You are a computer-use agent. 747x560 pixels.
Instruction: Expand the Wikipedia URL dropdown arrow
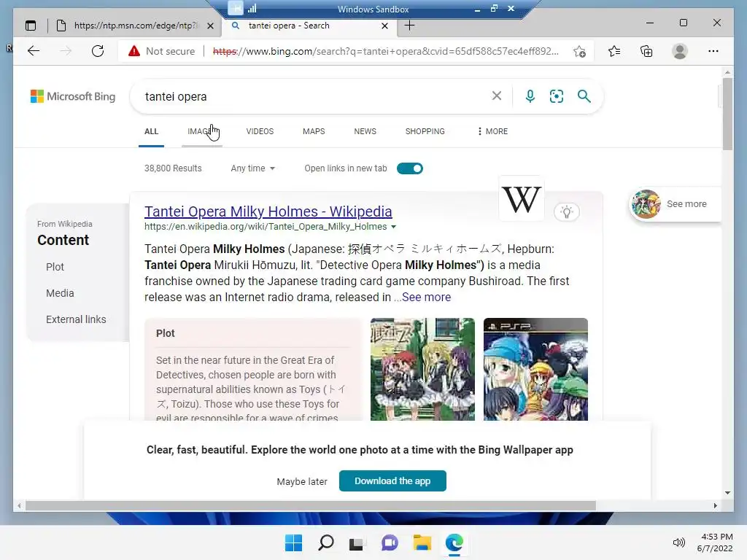[x=393, y=227]
